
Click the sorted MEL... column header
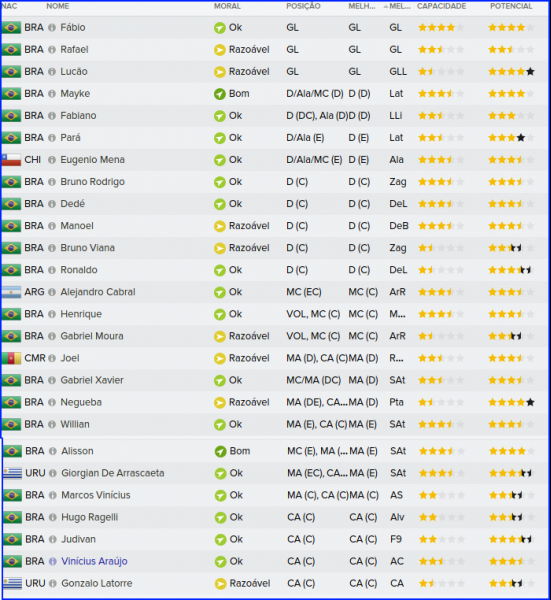point(399,6)
